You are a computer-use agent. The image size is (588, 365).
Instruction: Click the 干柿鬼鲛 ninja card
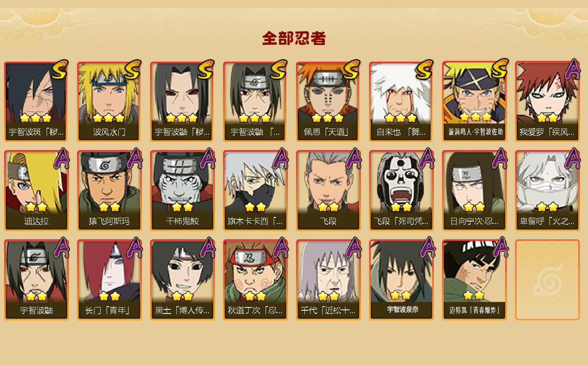(x=182, y=191)
